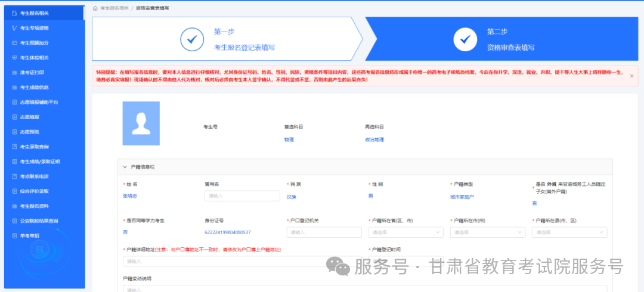Click the 考生报名相关 breadcrumb link
Screen dimensions: 644x292
(115, 8)
